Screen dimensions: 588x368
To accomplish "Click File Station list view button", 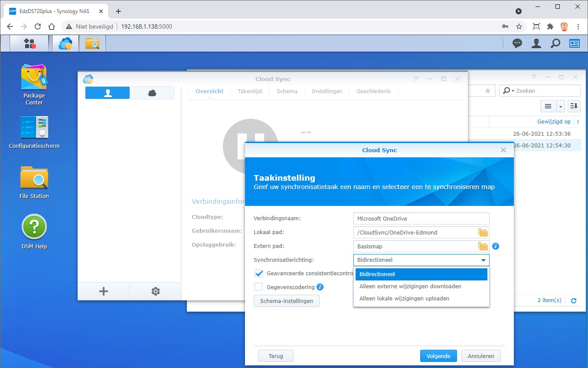I will tap(548, 106).
